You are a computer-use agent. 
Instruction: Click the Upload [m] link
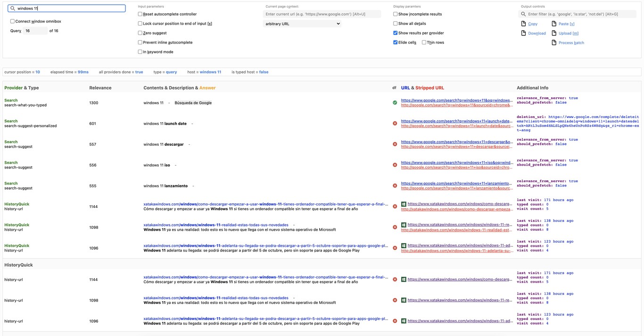(569, 33)
